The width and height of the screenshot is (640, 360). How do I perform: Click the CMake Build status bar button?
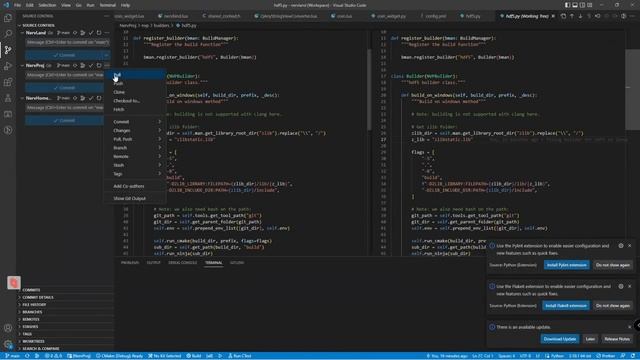point(194,356)
